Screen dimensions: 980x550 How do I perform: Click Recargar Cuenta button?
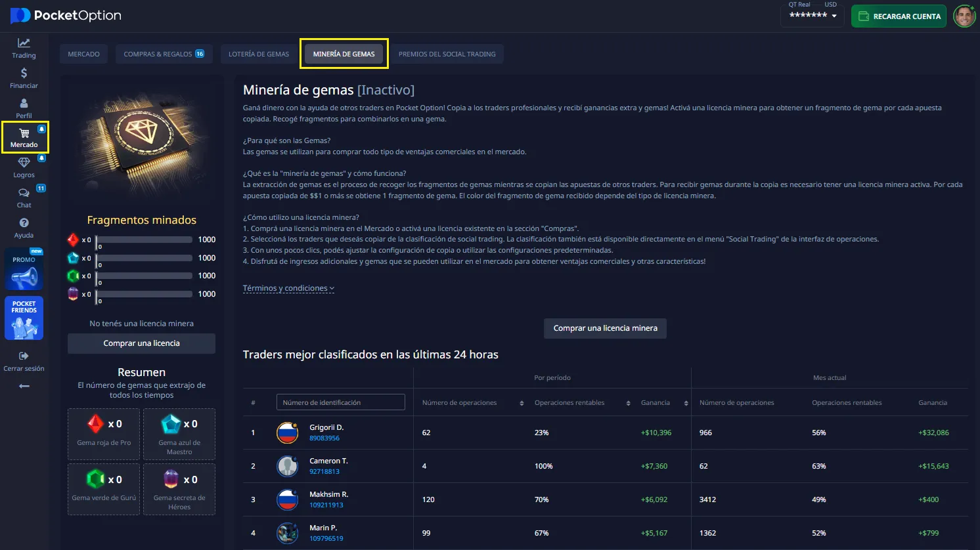(899, 16)
